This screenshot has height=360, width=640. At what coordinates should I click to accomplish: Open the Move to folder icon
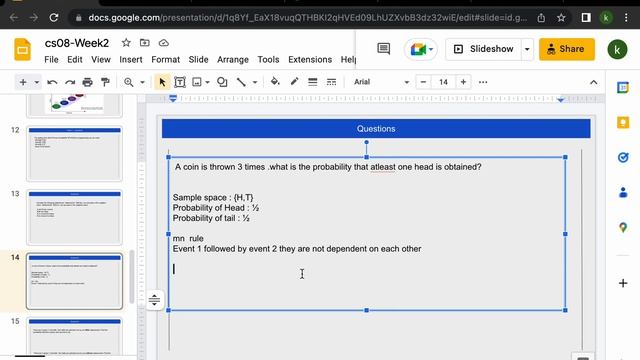[144, 42]
